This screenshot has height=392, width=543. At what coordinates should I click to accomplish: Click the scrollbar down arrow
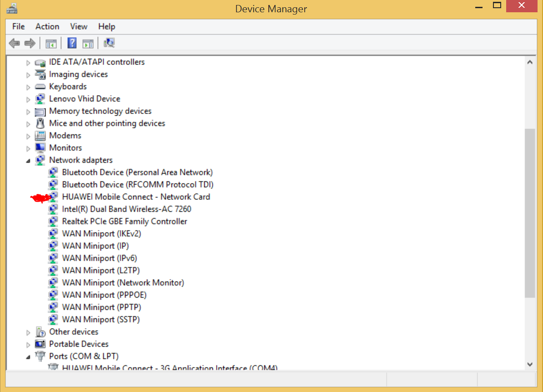click(530, 364)
